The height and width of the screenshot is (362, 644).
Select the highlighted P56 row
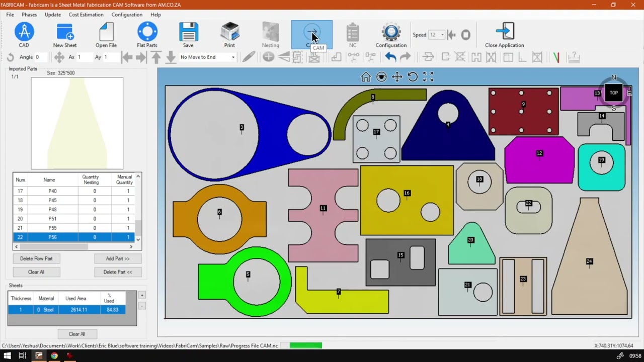(74, 237)
